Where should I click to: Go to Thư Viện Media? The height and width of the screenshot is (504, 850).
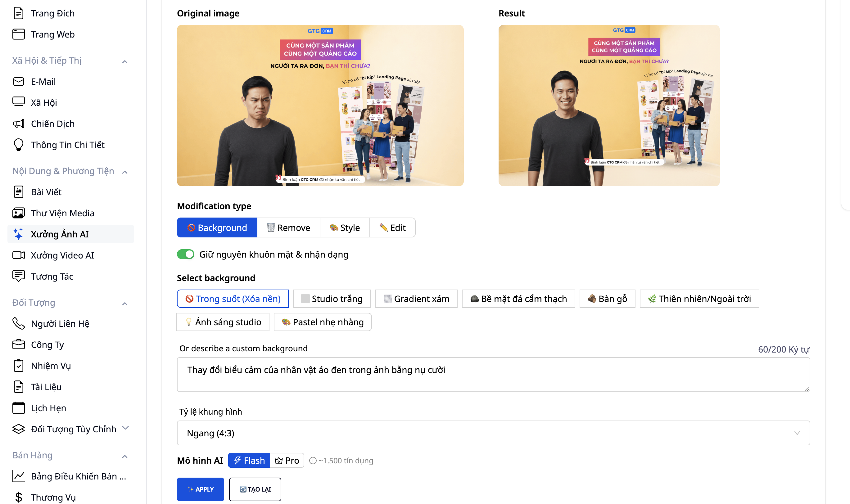click(x=62, y=213)
